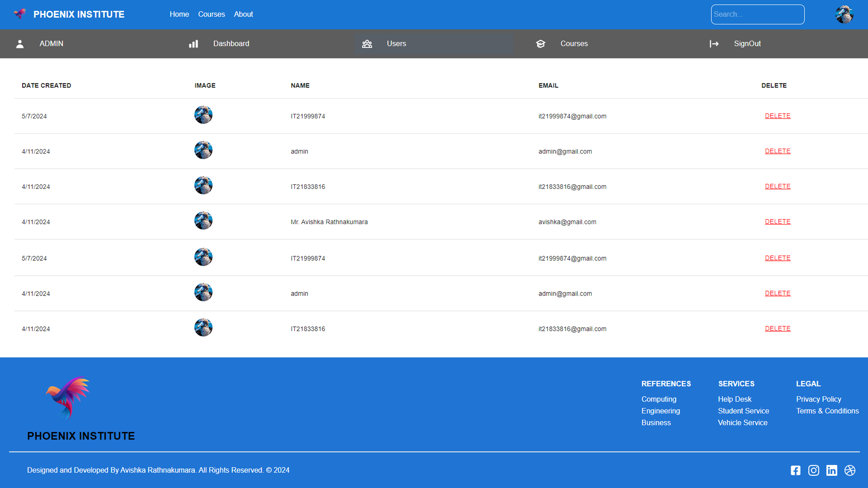Click the Dribbble icon in the footer
Viewport: 868px width, 488px height.
pos(850,470)
